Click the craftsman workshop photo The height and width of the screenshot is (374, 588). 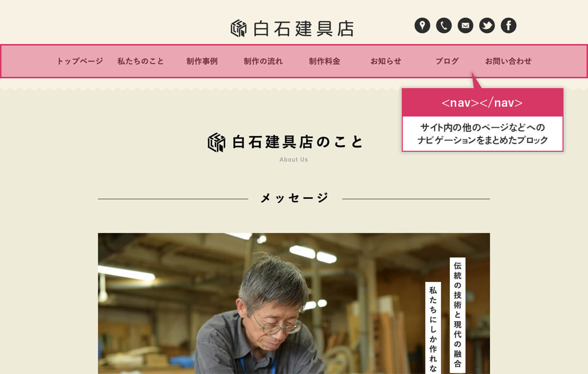coord(294,304)
